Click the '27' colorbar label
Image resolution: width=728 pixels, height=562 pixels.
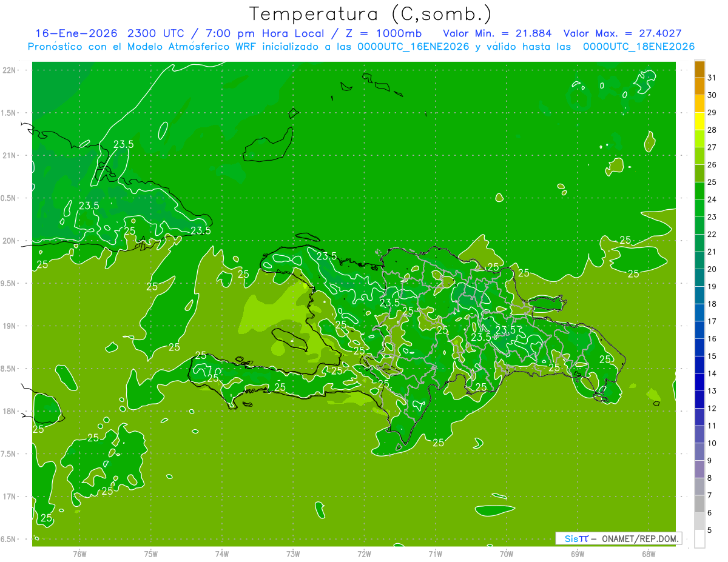point(712,147)
